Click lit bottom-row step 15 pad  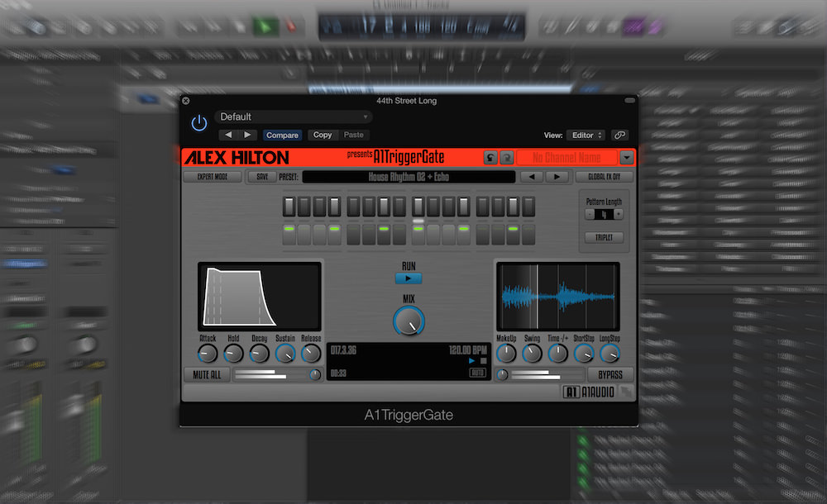point(514,235)
